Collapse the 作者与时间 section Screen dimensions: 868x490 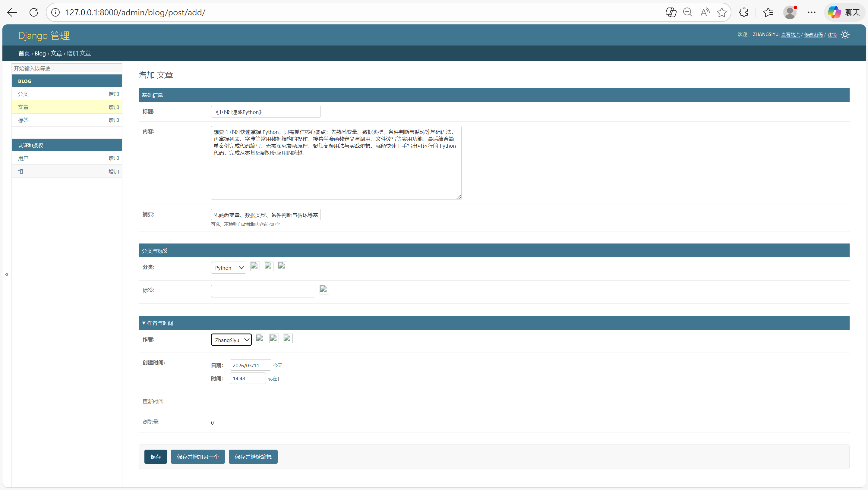158,323
